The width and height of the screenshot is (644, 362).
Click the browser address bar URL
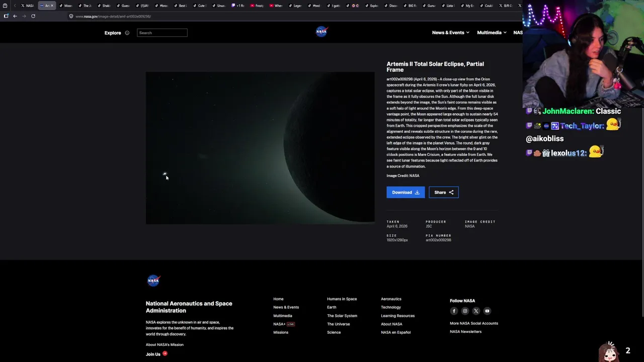(x=113, y=17)
